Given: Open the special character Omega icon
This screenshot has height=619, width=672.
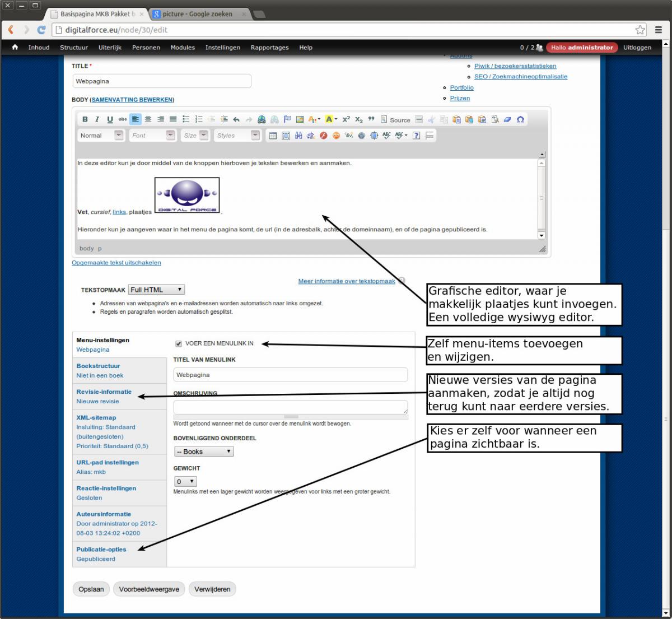Looking at the screenshot, I should pos(520,119).
